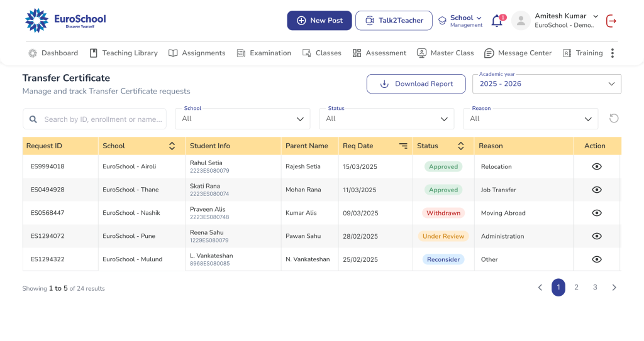The image size is (644, 341).
Task: Open the Reason filter dropdown
Action: click(x=530, y=119)
